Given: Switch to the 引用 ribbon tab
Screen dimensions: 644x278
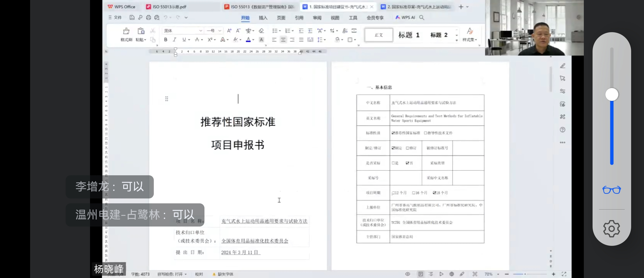Looking at the screenshot, I should (299, 18).
